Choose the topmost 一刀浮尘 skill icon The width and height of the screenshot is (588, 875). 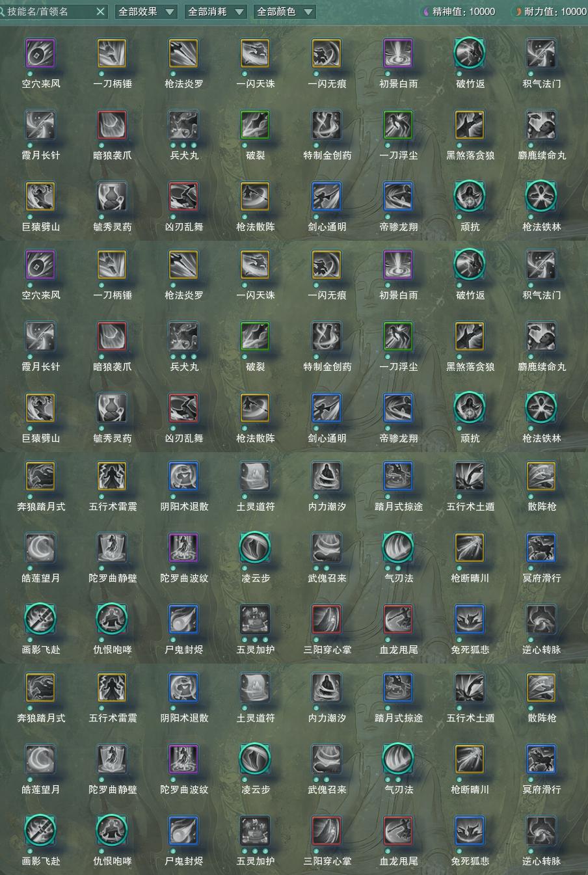398,125
